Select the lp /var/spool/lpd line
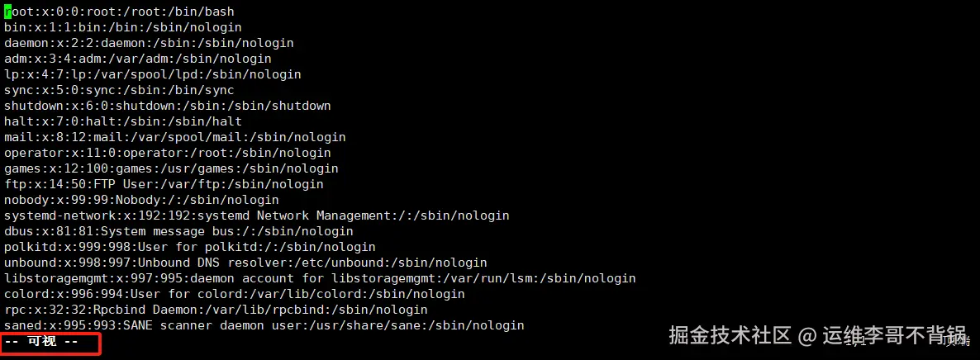Viewport: 980px width, 360px height. [152, 74]
